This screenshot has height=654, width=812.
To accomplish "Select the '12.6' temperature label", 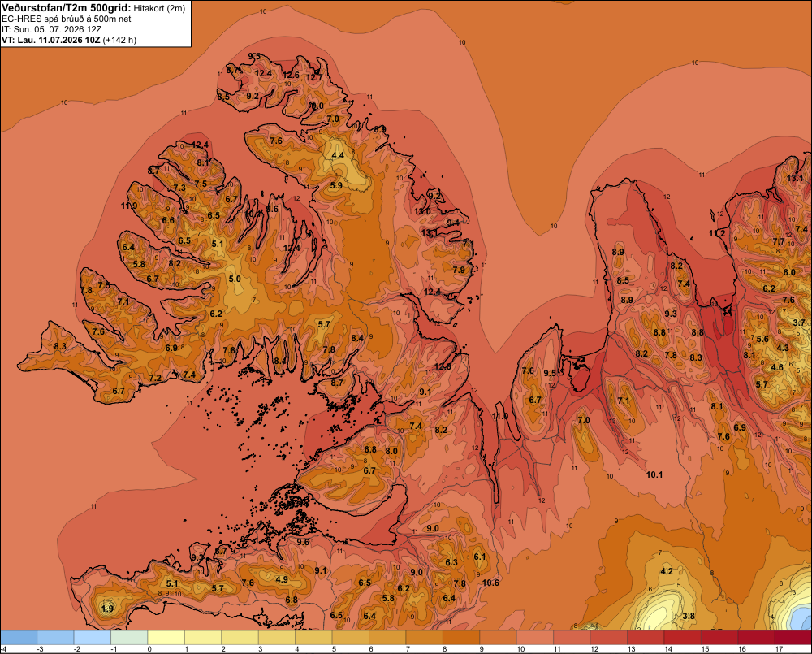I will tap(291, 75).
